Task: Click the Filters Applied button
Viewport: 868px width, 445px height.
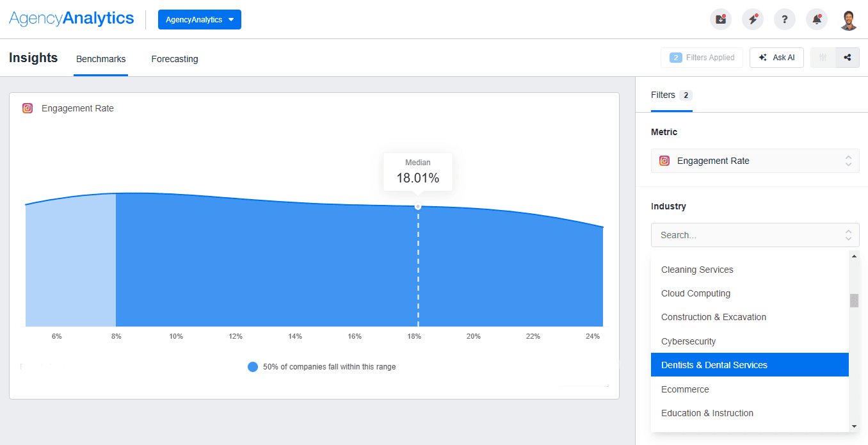Action: click(x=702, y=57)
